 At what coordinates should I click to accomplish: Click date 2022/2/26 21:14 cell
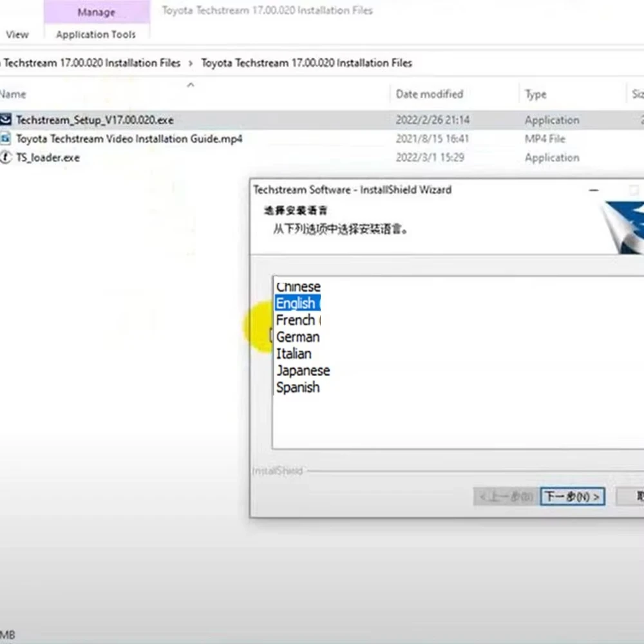click(433, 120)
